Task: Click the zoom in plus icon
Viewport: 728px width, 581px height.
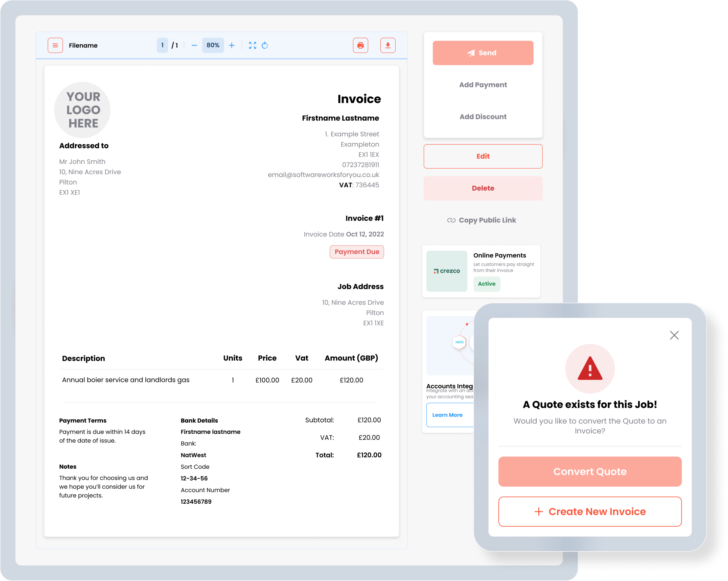Action: point(232,45)
